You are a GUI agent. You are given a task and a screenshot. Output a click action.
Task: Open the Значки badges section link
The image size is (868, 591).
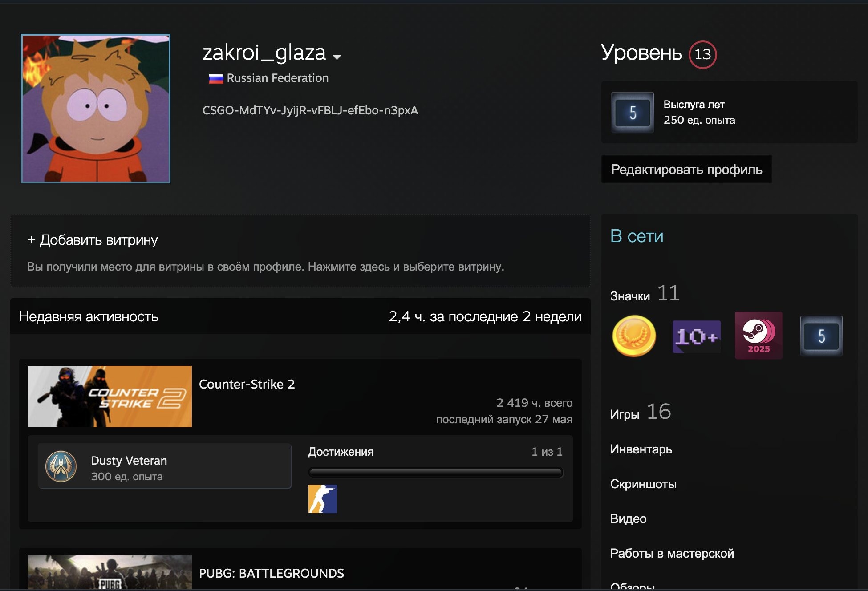[630, 296]
